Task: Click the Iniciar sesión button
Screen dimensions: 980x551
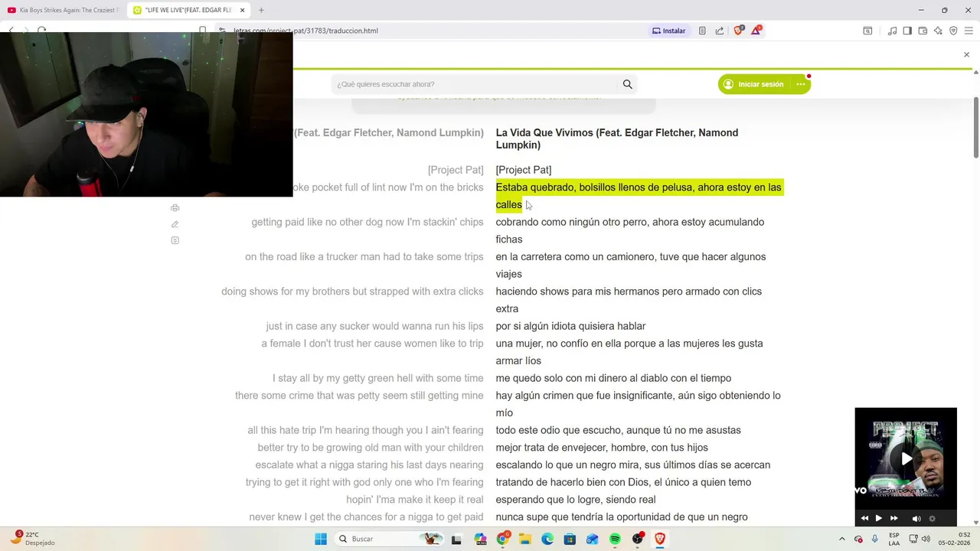Action: [753, 84]
